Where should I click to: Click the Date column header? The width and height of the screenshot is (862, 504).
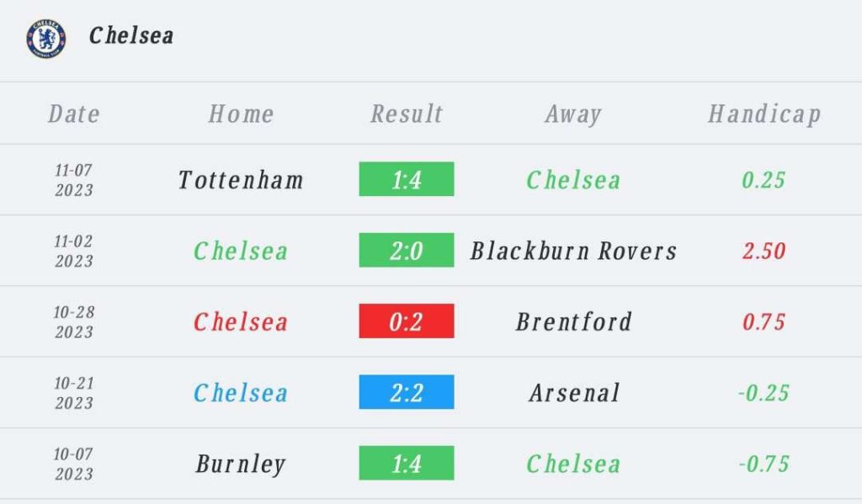(74, 114)
